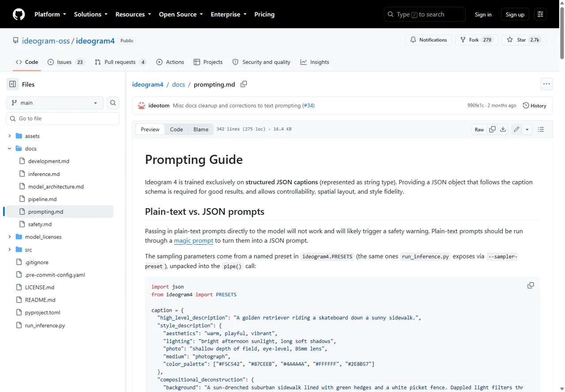
Task: Click the Sign up button
Action: coord(515,15)
